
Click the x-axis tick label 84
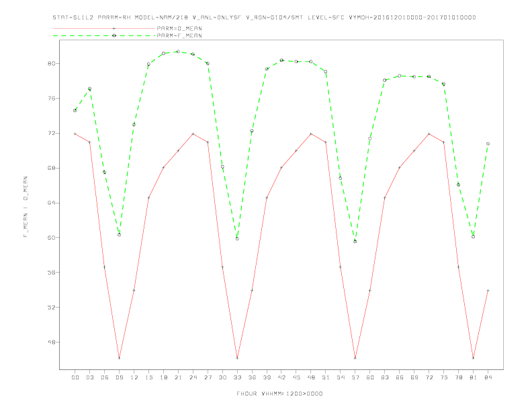pos(488,377)
